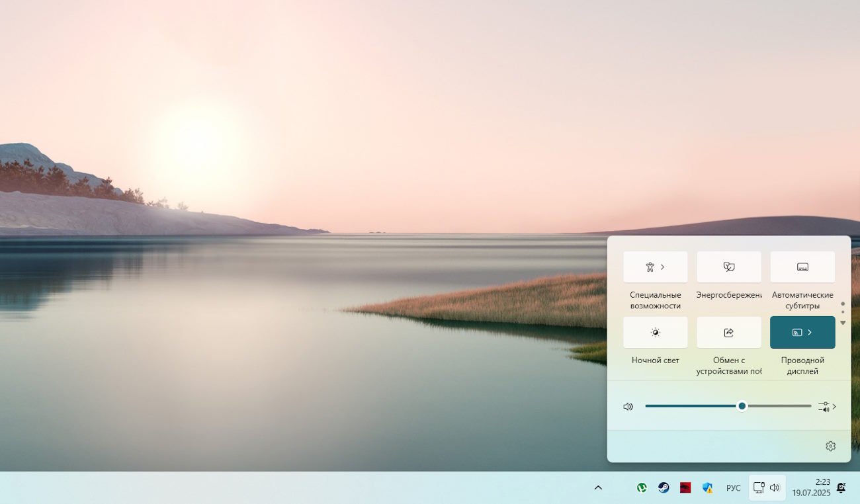Open all settings via the gear icon
The width and height of the screenshot is (860, 504).
pos(830,446)
